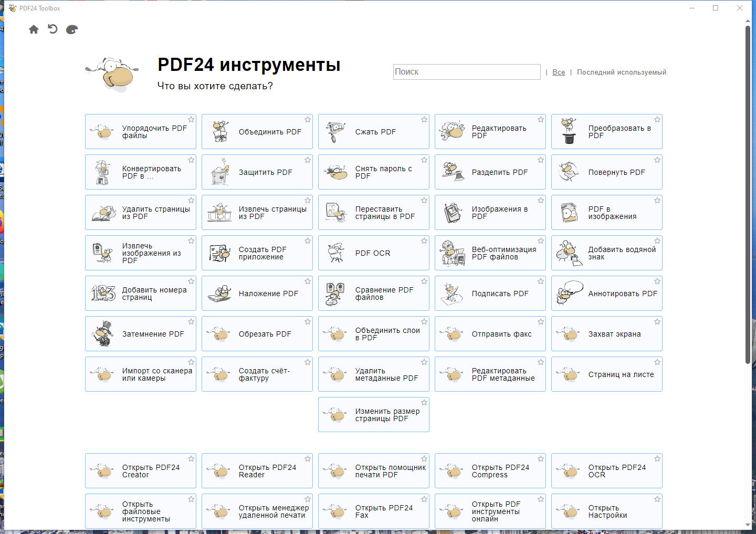The height and width of the screenshot is (534, 756).
Task: Open the Объединить PDF tool icon
Action: click(220, 131)
